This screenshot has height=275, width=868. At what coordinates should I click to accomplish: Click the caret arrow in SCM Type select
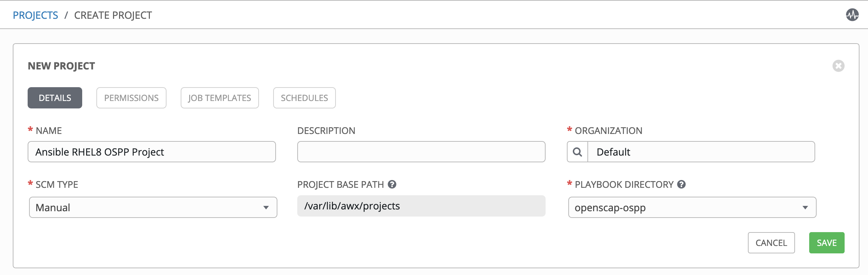[266, 208]
